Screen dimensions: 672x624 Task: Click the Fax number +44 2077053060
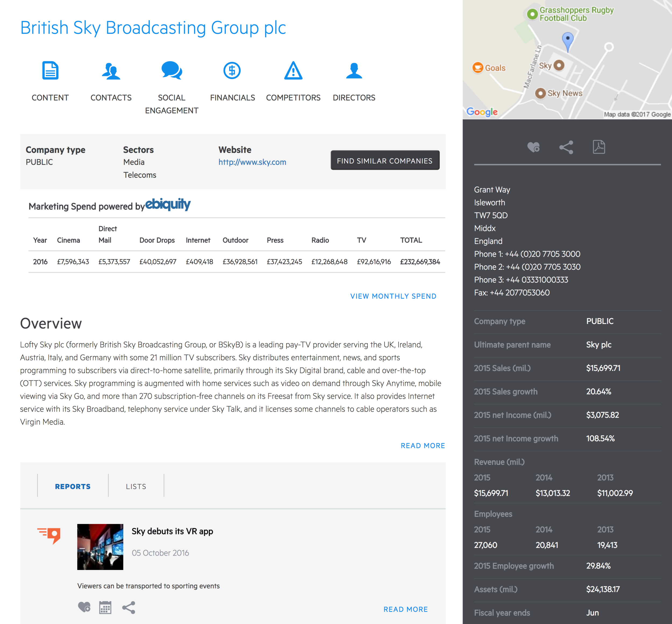click(x=520, y=292)
